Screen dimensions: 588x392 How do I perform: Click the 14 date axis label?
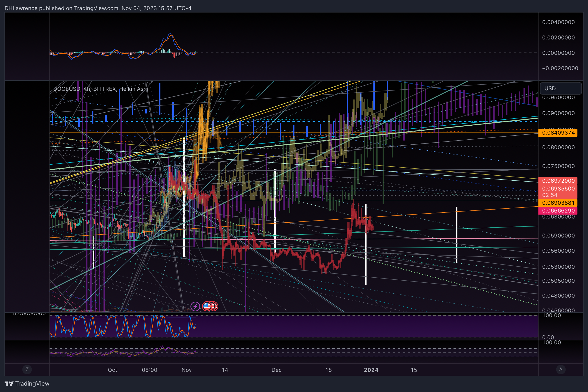tap(225, 370)
